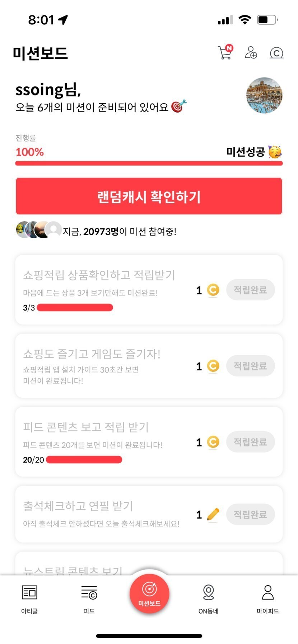This screenshot has width=298, height=644.
Task: Tap the 20/20 feed progress bar
Action: click(x=84, y=460)
